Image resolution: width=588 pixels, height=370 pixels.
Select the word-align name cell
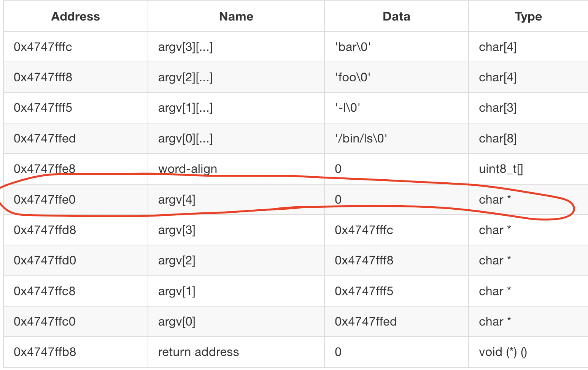click(236, 169)
